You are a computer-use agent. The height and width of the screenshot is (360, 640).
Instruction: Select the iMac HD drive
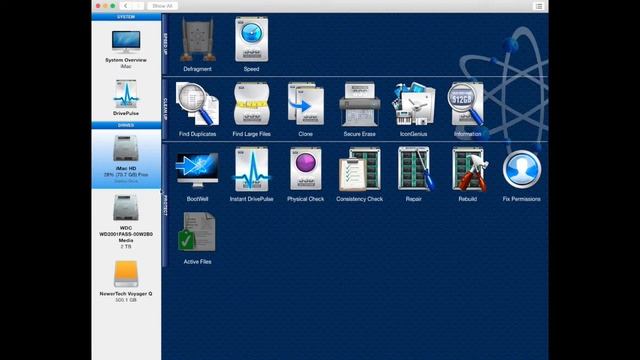pos(126,158)
